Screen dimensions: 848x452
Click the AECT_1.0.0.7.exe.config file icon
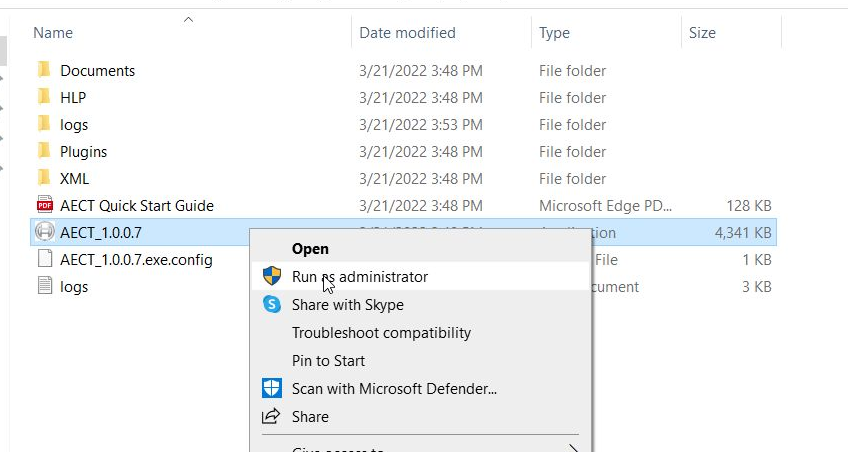[x=44, y=259]
